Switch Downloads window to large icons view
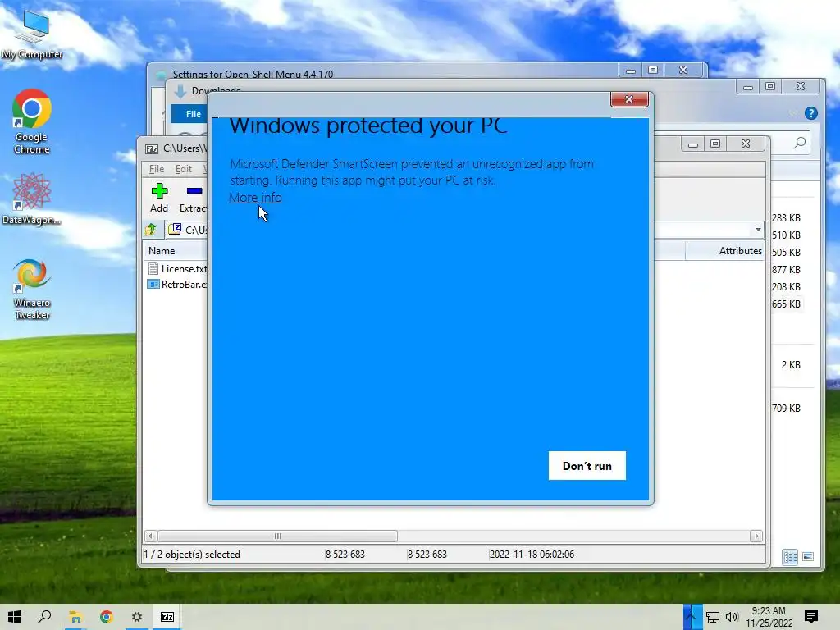The image size is (840, 630). click(808, 557)
